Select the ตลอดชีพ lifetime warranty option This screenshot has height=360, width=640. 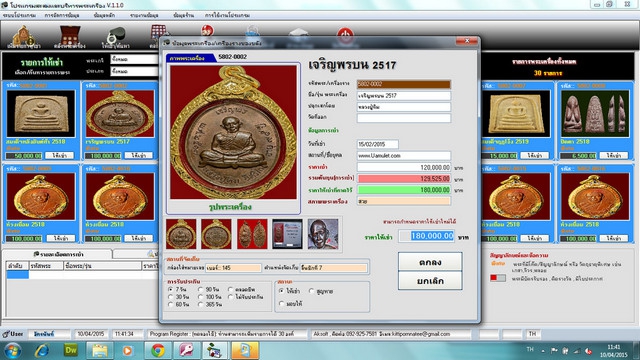click(231, 289)
